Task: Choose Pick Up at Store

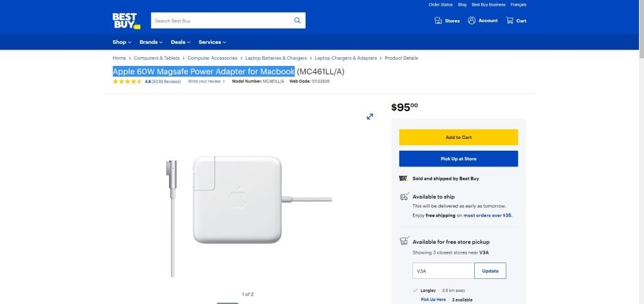Action: pyautogui.click(x=458, y=159)
